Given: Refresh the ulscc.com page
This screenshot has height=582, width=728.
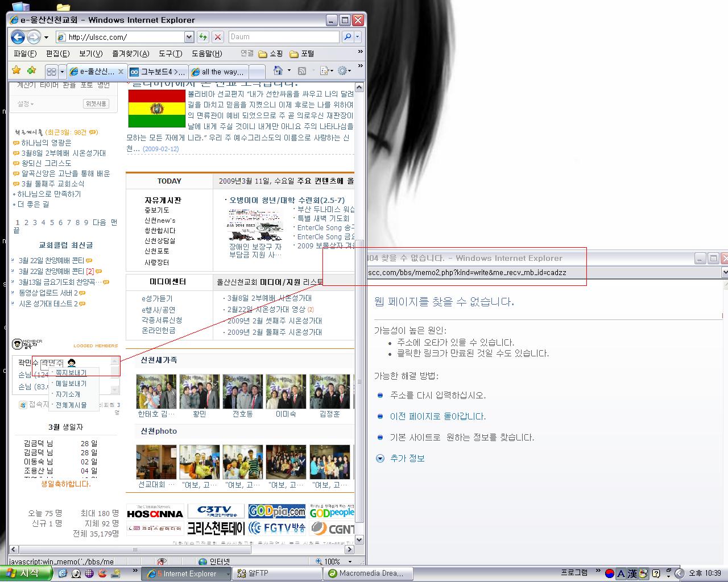Looking at the screenshot, I should (203, 37).
